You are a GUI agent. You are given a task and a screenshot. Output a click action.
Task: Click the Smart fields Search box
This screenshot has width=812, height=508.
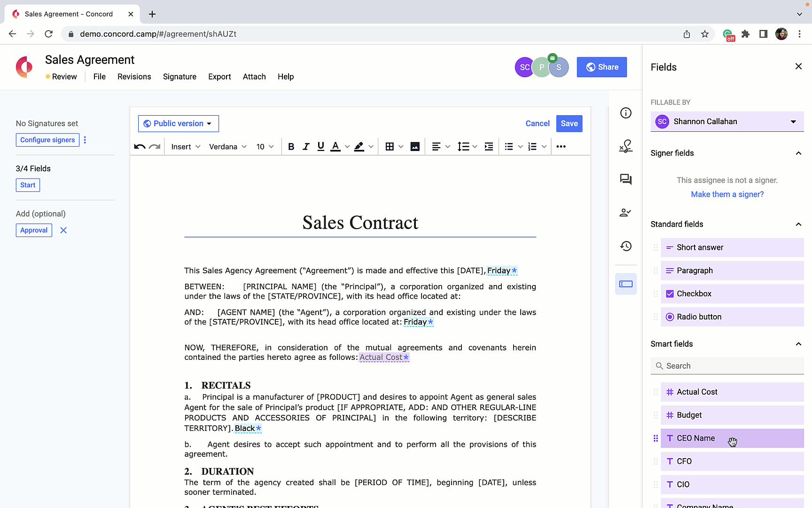click(x=727, y=366)
